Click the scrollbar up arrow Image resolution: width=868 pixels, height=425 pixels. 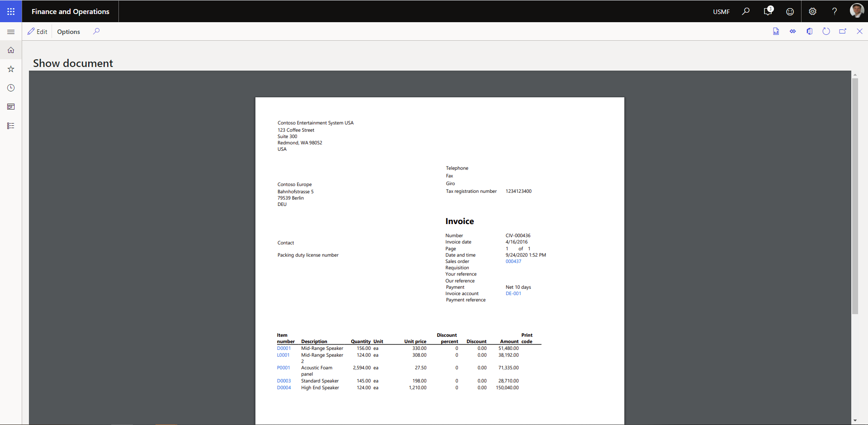pos(855,74)
